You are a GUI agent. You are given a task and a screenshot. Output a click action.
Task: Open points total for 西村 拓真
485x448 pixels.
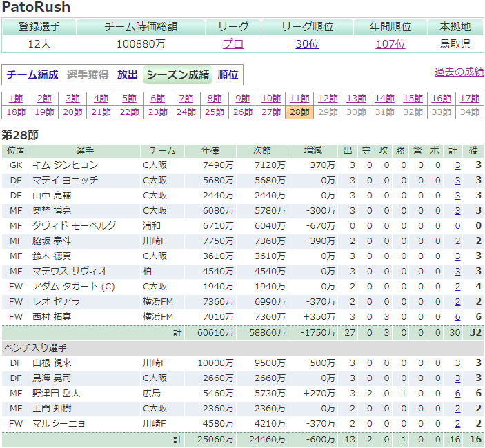tap(457, 317)
